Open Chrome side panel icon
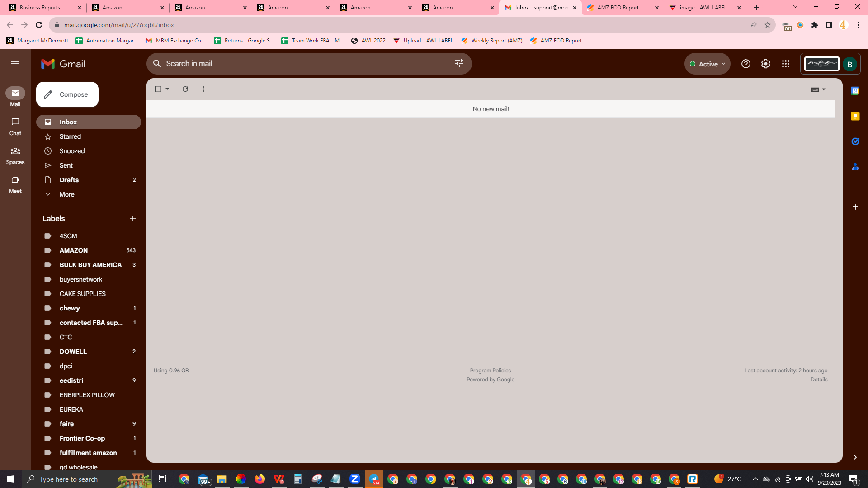The width and height of the screenshot is (868, 488). (x=829, y=25)
